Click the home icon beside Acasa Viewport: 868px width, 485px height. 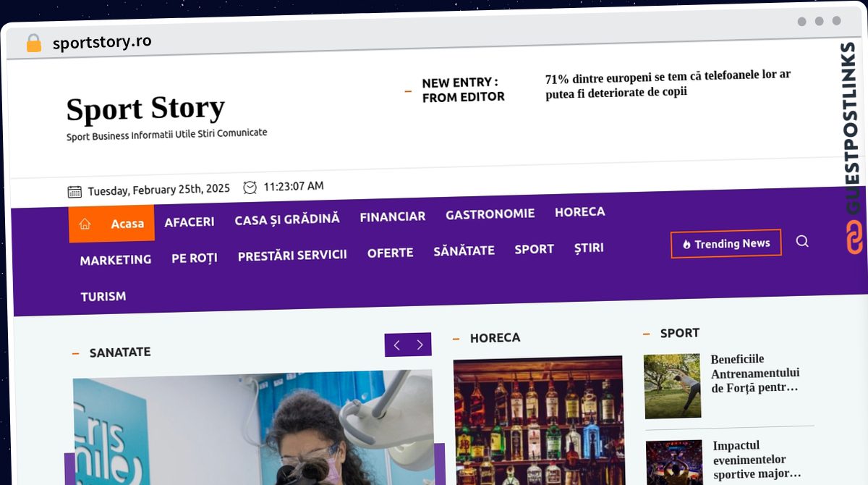point(85,224)
